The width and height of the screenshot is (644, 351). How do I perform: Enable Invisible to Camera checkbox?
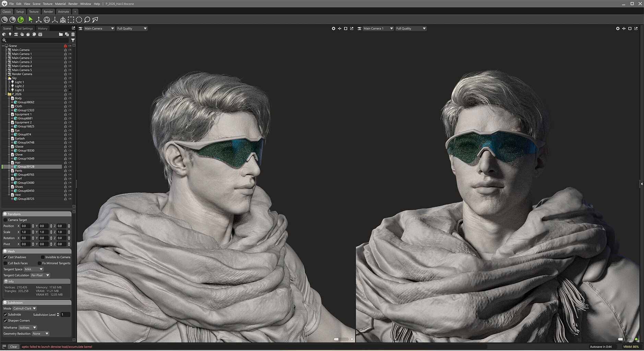43,257
